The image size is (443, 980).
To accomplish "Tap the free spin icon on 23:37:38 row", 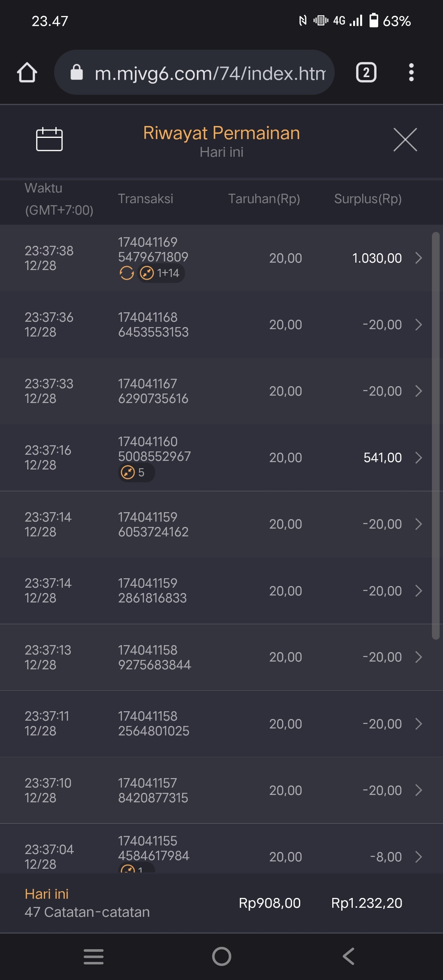I will (x=126, y=273).
